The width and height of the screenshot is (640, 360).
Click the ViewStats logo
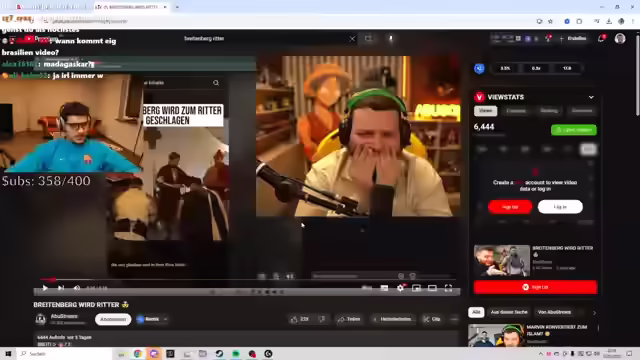479,97
